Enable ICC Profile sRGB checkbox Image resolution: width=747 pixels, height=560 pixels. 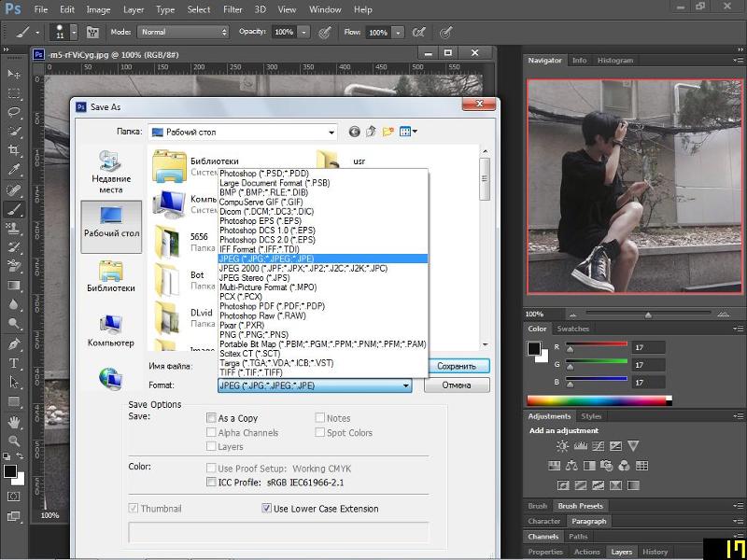211,482
